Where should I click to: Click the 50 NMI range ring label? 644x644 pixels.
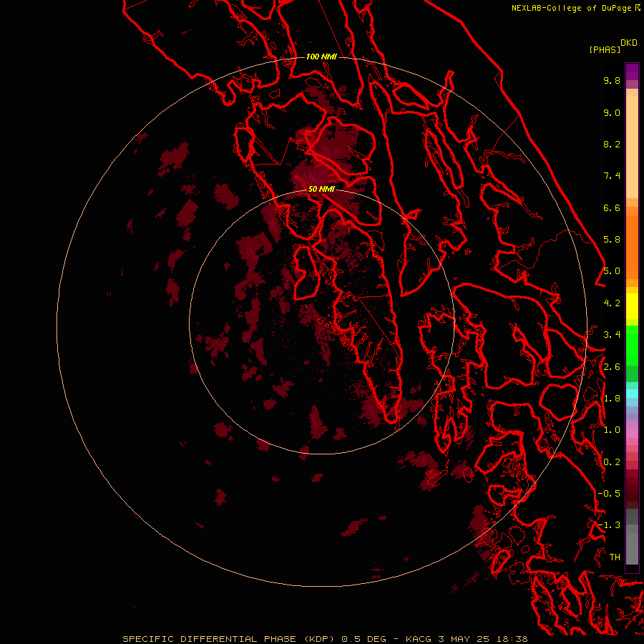321,189
